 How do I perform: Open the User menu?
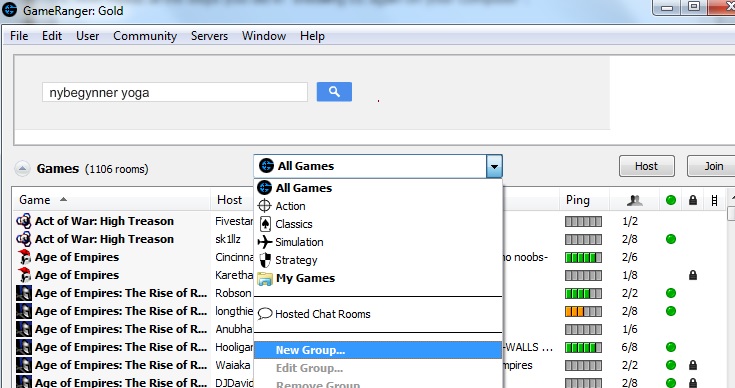(x=87, y=36)
